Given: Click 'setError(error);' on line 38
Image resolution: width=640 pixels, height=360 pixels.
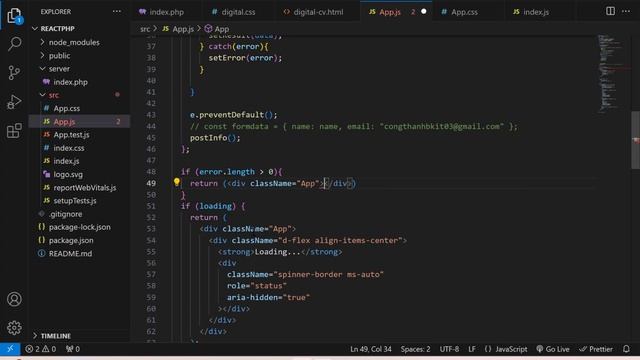Looking at the screenshot, I should tap(245, 58).
